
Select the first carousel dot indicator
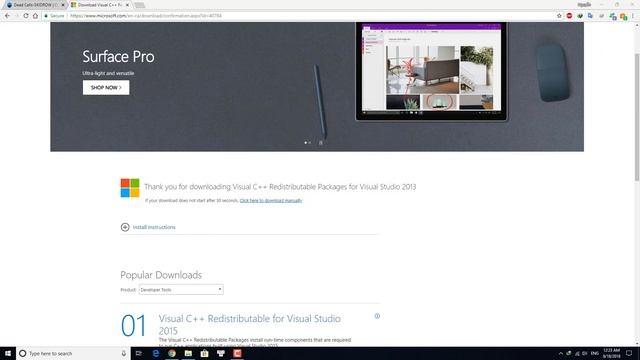[x=305, y=142]
